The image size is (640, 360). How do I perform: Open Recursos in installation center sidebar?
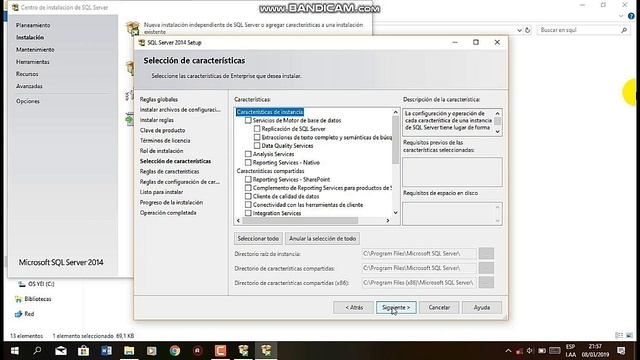point(27,74)
